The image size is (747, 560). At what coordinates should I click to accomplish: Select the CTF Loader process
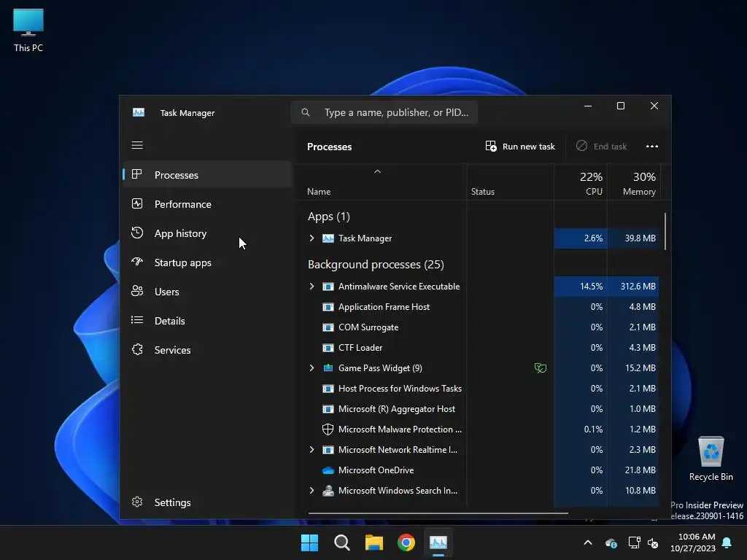pos(478,348)
